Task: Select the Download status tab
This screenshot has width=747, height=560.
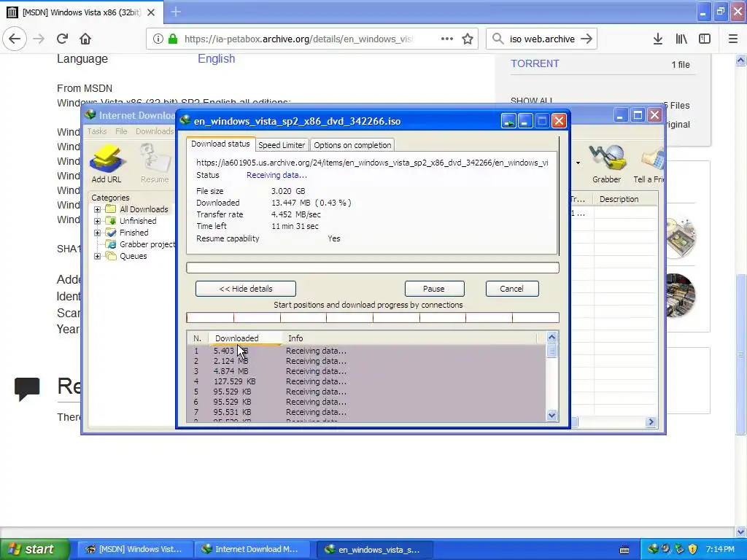Action: tap(220, 144)
